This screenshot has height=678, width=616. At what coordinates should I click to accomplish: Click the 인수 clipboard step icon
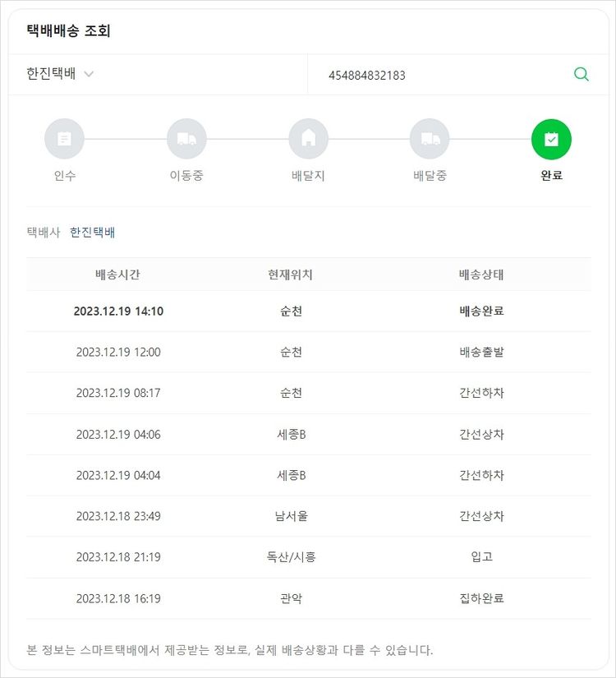(64, 139)
